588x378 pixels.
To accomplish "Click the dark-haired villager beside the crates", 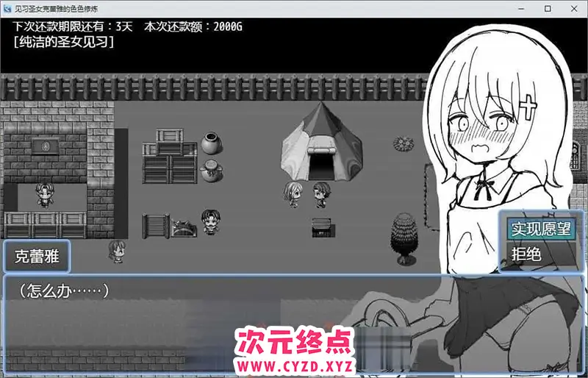I will [210, 222].
